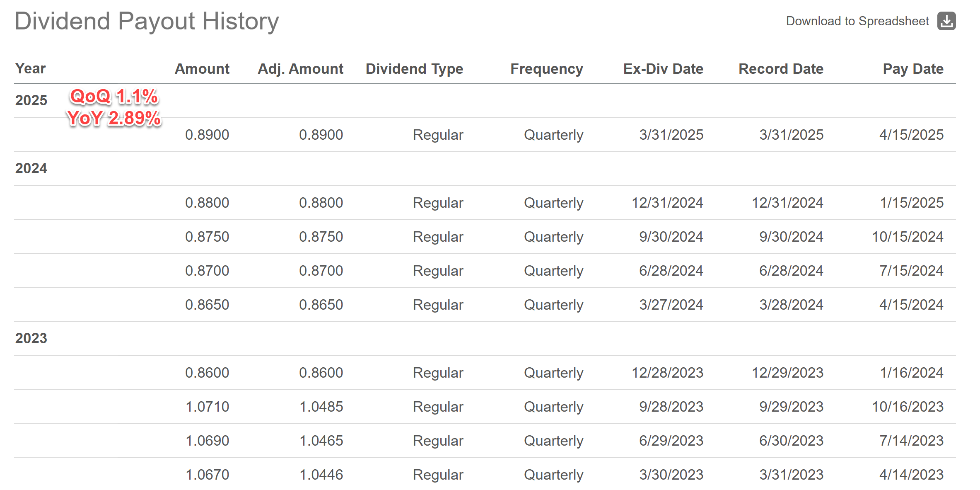Click the Amount column header
Viewport: 980px width, 490px height.
[x=202, y=68]
